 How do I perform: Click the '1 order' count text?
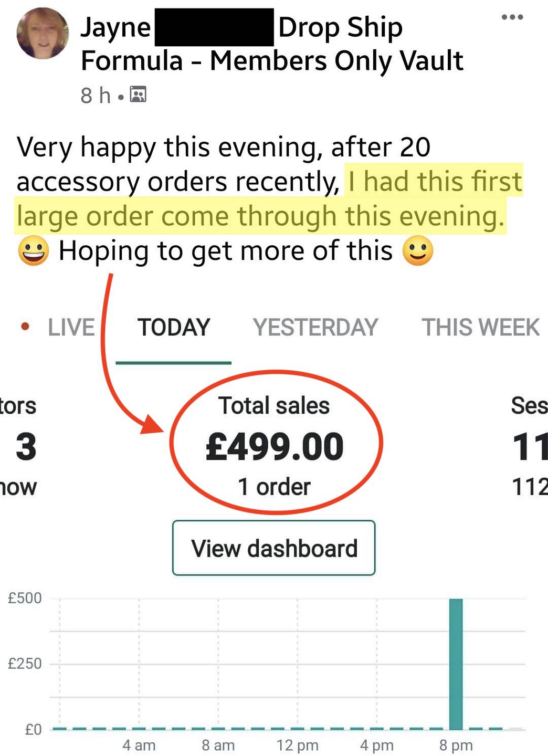pyautogui.click(x=274, y=487)
